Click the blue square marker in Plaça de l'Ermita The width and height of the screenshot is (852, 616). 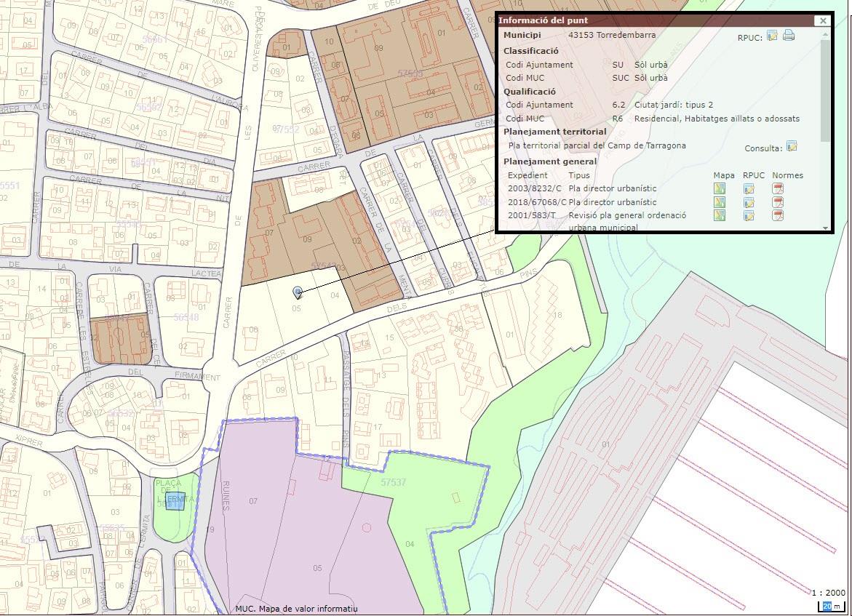pyautogui.click(x=175, y=503)
